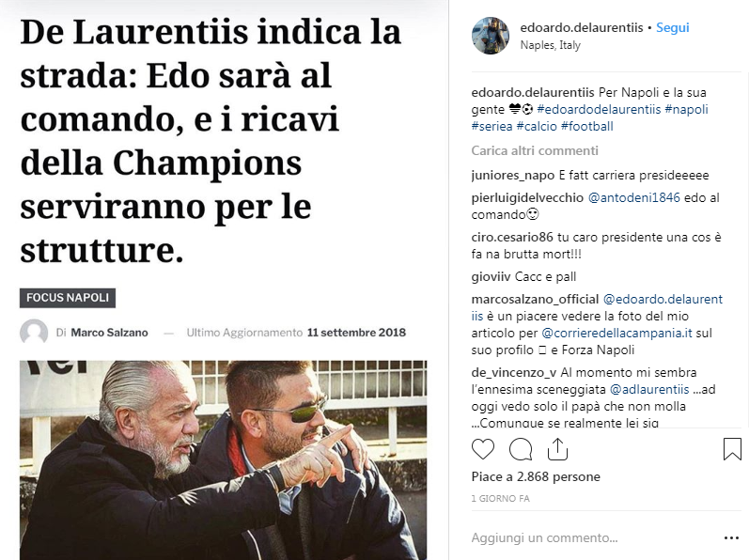The width and height of the screenshot is (749, 560).
Task: Like the post with the heart icon
Action: click(483, 449)
